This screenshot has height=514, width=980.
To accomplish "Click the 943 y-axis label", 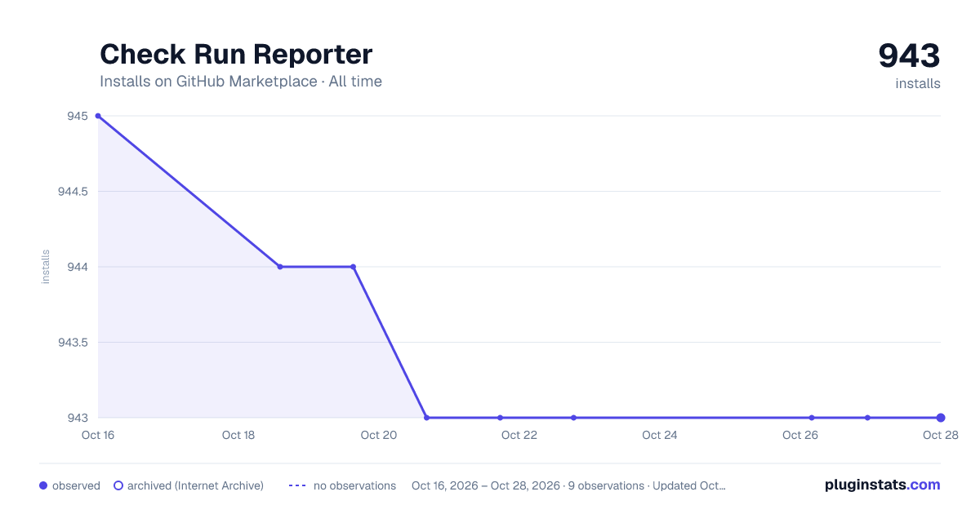I will [x=78, y=418].
